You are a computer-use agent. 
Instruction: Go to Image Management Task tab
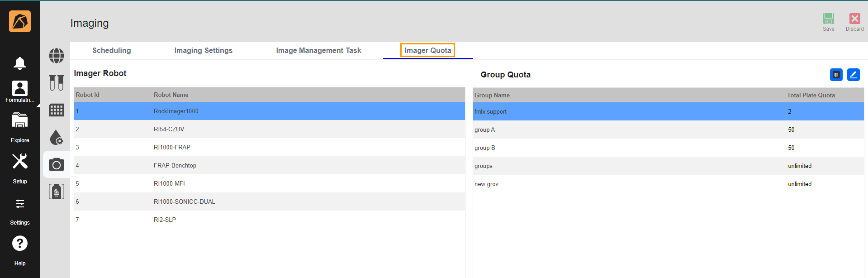[x=318, y=51]
